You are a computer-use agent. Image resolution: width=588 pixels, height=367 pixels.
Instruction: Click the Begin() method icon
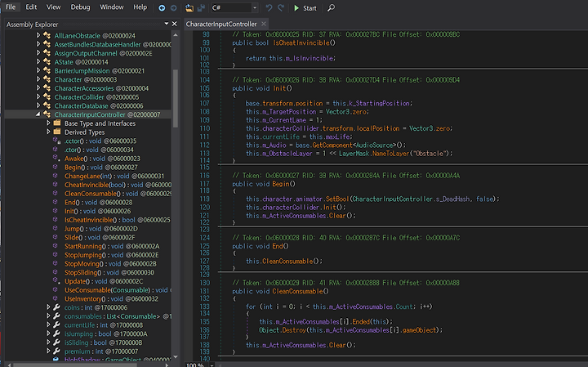(56, 167)
